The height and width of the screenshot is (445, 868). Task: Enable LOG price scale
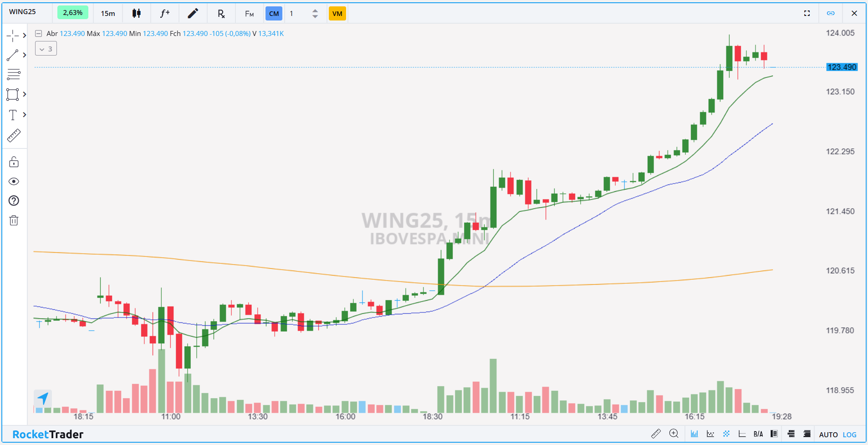850,435
